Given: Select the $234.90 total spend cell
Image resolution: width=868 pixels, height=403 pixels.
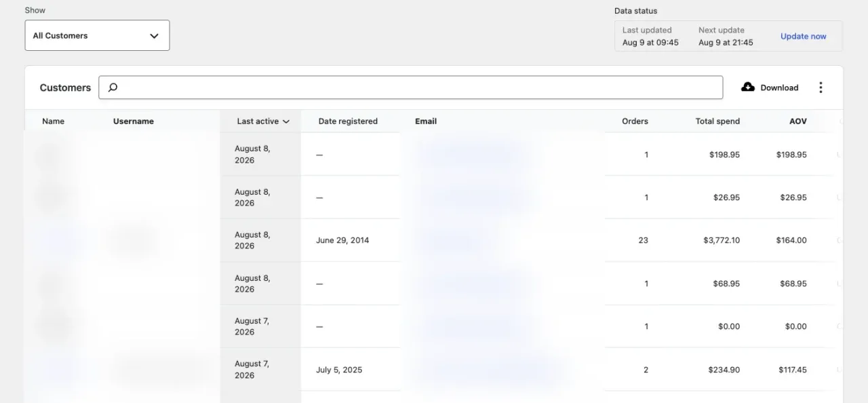Looking at the screenshot, I should click(724, 370).
